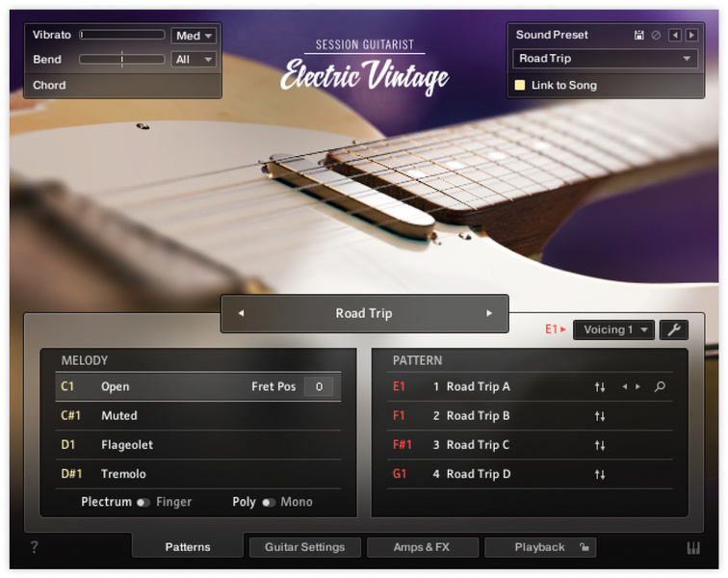Viewport: 728px width, 578px height.
Task: Go to next sound preset arrow
Action: pos(691,35)
